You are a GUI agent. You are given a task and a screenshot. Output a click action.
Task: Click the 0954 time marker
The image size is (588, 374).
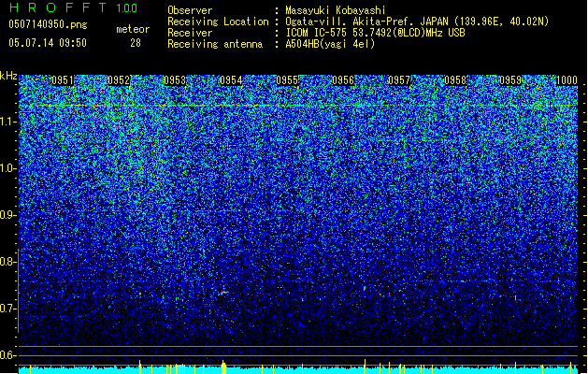pyautogui.click(x=231, y=80)
